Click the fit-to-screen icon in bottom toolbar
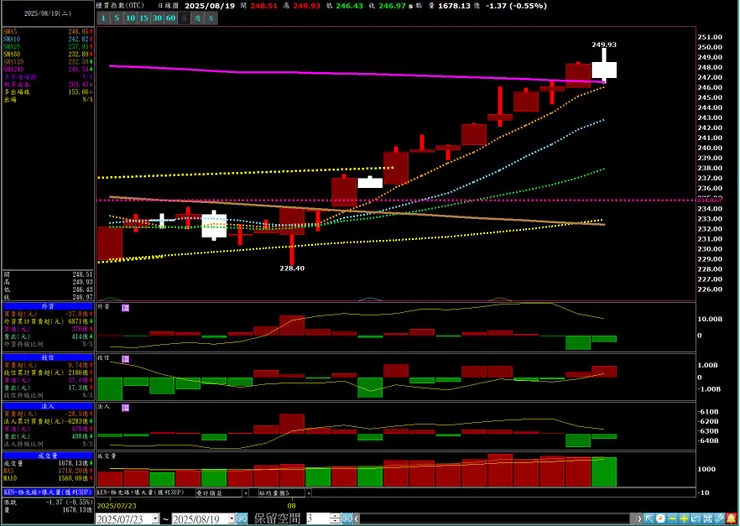This screenshot has width=740, height=526. point(707,519)
